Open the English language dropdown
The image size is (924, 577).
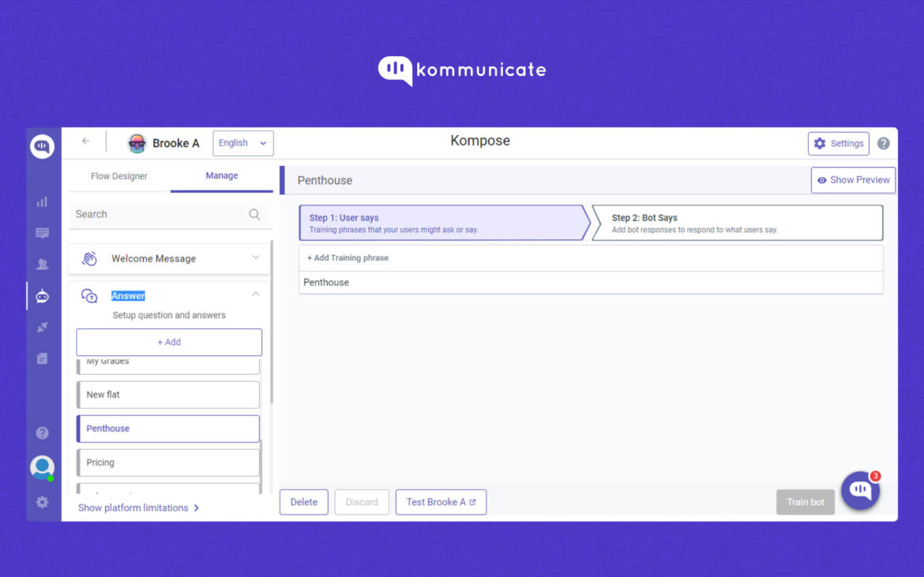242,143
